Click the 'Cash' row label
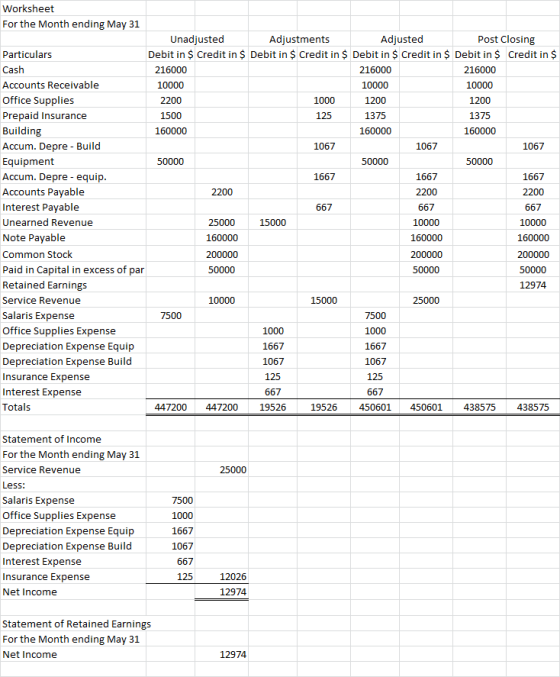This screenshot has height=677, width=560. click(13, 70)
